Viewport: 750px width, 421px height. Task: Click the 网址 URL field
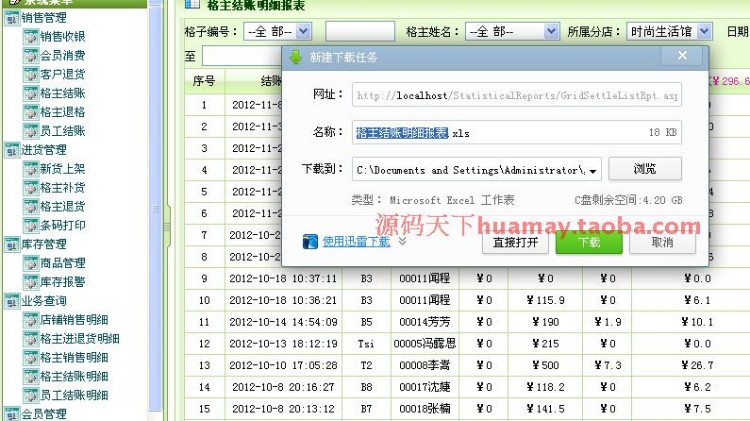tap(517, 95)
